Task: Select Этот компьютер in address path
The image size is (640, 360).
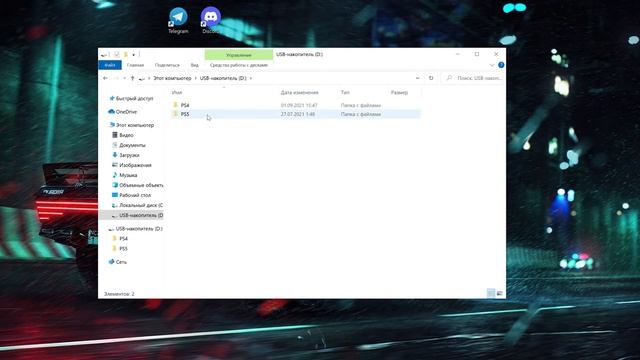Action: [172, 78]
